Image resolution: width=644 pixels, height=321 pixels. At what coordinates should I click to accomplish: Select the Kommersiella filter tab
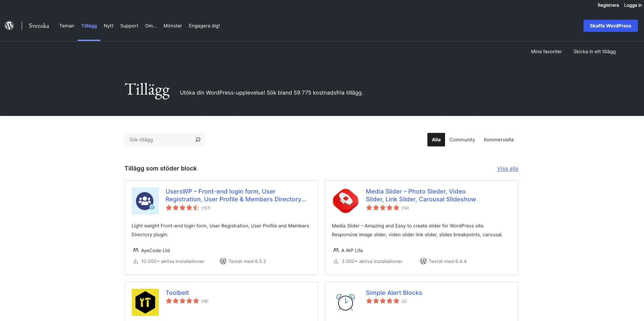point(499,140)
